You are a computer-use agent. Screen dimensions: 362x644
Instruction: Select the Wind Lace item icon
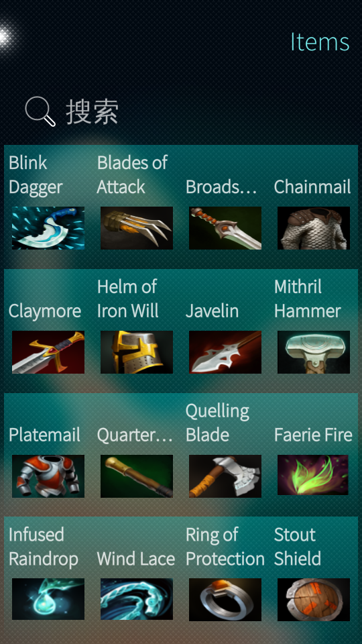pyautogui.click(x=137, y=599)
